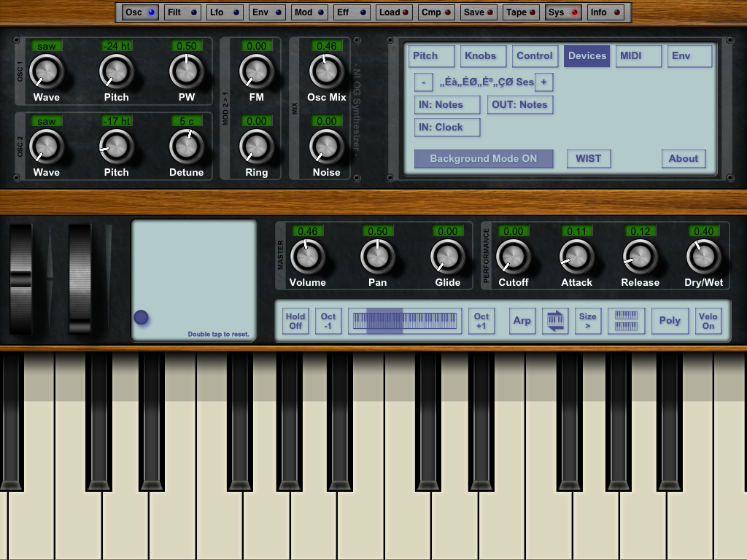Shift keyboard down with Oct -1
The height and width of the screenshot is (560, 747).
328,321
